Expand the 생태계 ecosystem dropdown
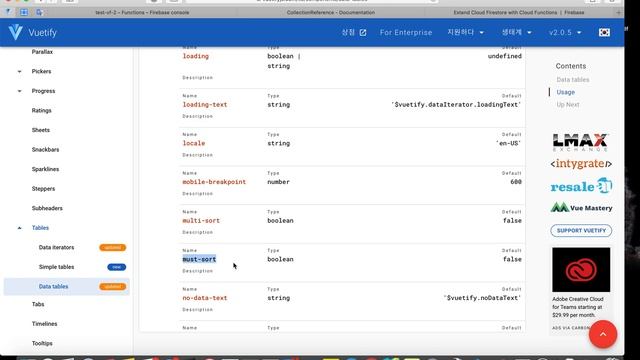640x360 pixels. pos(516,32)
